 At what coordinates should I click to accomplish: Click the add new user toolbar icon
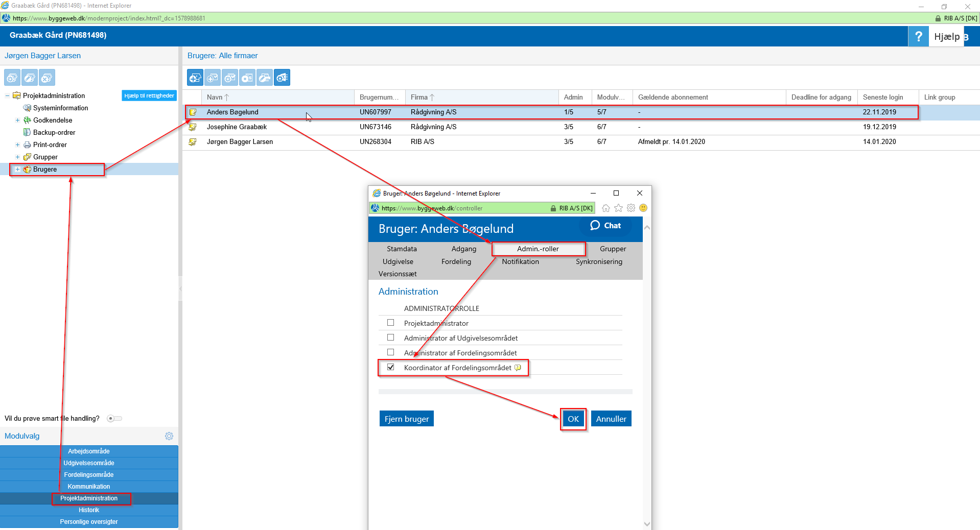pyautogui.click(x=195, y=78)
